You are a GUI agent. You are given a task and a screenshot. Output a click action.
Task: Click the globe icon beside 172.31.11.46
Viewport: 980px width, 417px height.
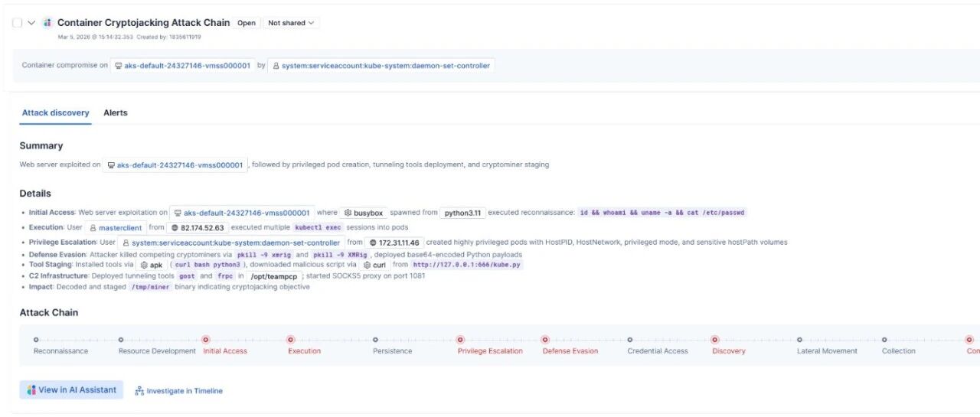click(373, 243)
